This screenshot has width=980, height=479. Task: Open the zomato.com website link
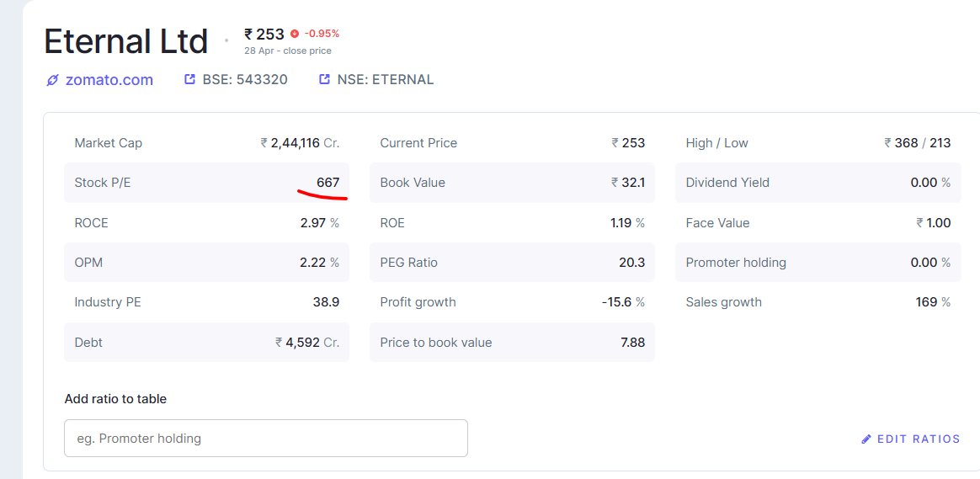[109, 80]
